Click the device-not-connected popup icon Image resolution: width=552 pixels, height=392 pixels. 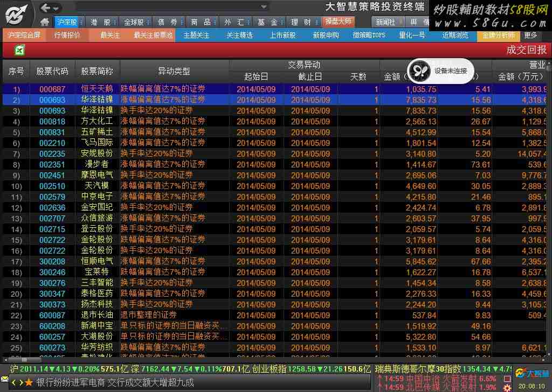coord(420,71)
